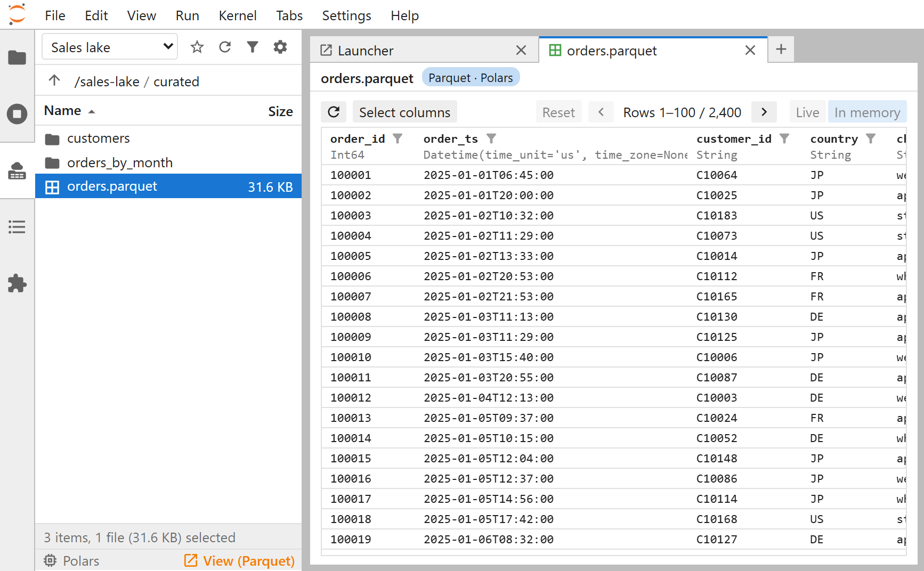Close the Launcher tab

point(521,50)
